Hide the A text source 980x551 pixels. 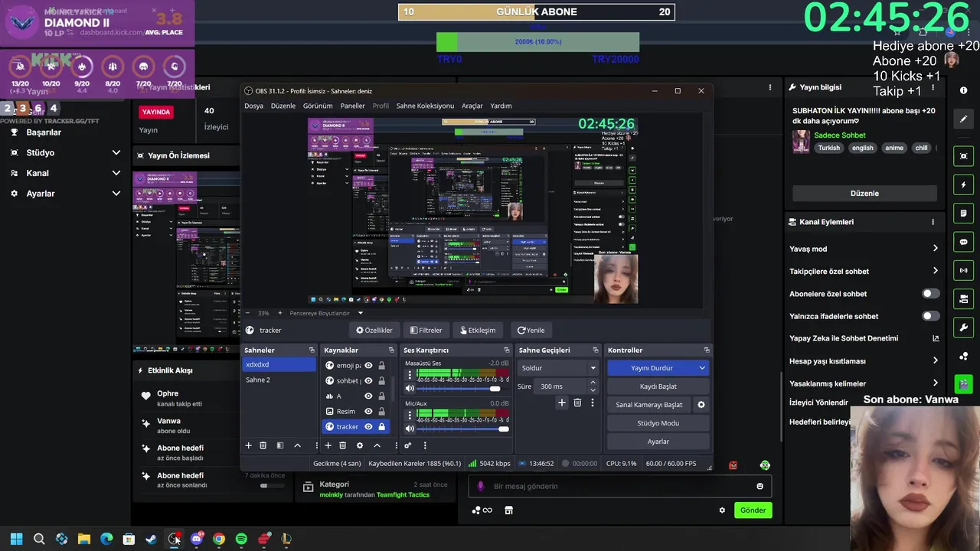coord(368,396)
